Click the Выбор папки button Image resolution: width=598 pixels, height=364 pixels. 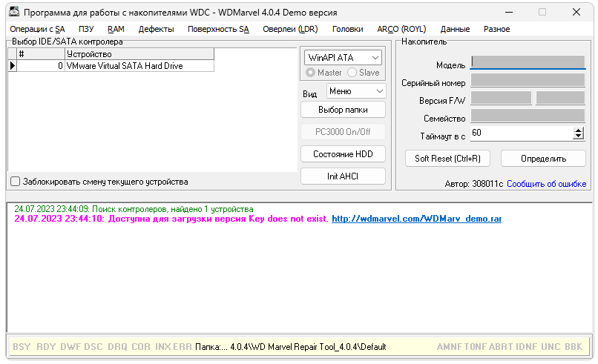(x=343, y=110)
